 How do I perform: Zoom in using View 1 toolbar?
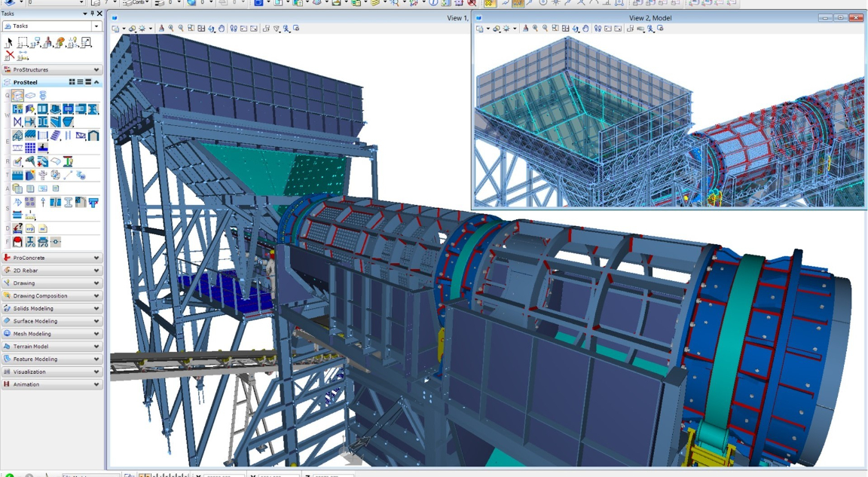tap(171, 28)
